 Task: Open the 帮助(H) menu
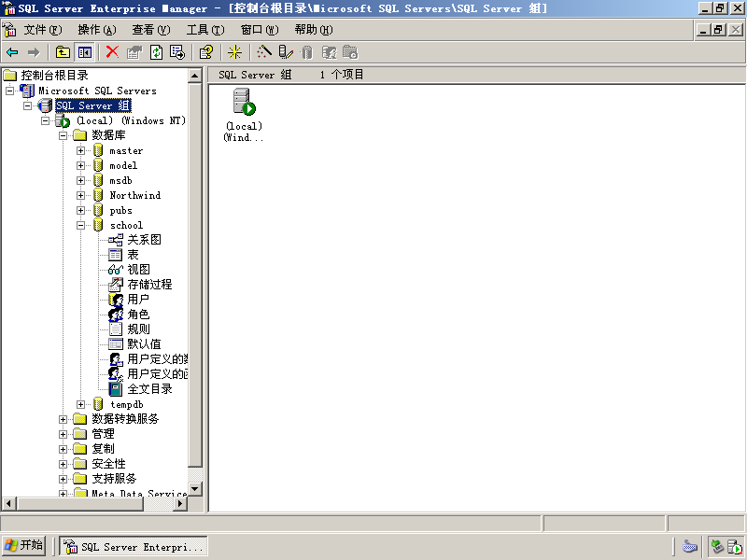pyautogui.click(x=314, y=30)
